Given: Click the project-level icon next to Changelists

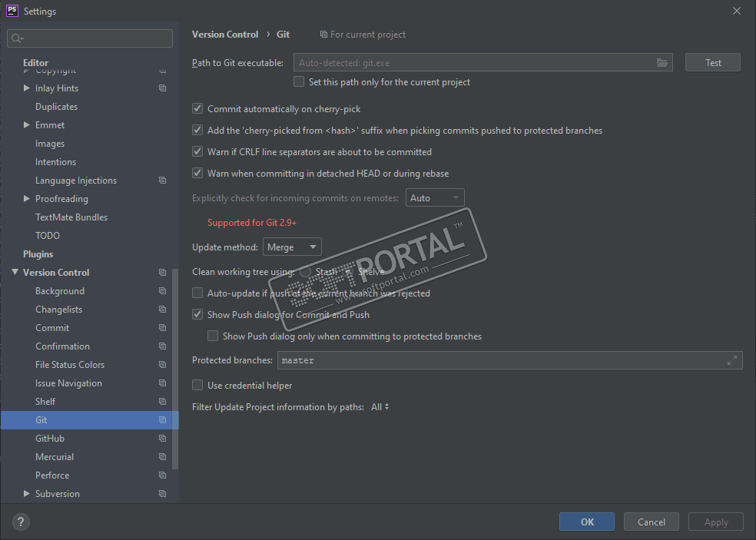Looking at the screenshot, I should click(x=162, y=309).
